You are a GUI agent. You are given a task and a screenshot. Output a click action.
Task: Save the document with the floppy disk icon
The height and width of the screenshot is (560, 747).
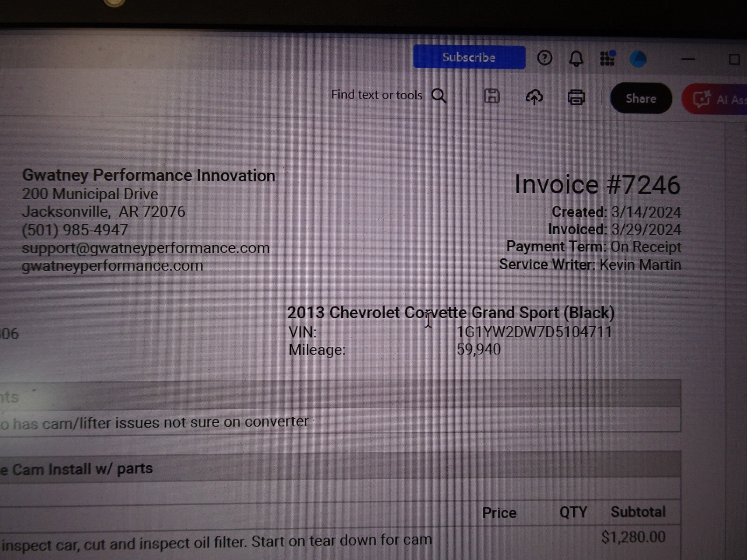coord(492,96)
